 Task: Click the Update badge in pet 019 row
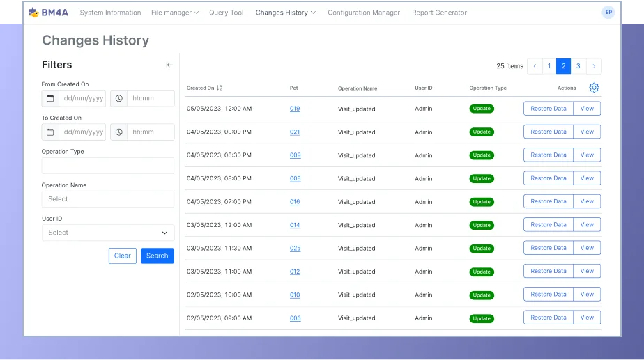coord(482,109)
